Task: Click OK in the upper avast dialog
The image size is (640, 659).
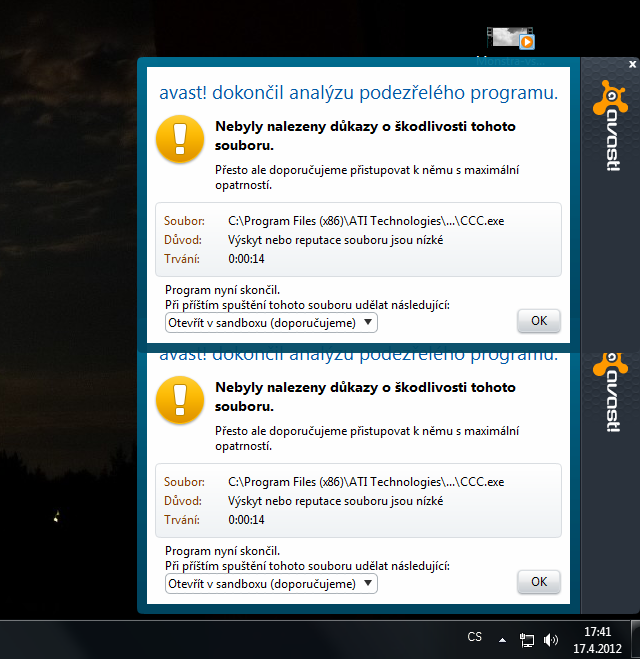Action: click(539, 321)
